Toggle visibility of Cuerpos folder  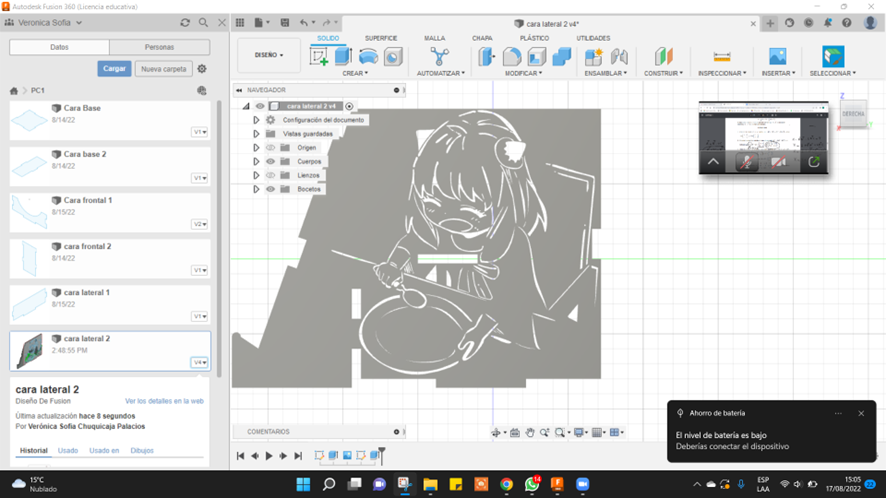[271, 162]
